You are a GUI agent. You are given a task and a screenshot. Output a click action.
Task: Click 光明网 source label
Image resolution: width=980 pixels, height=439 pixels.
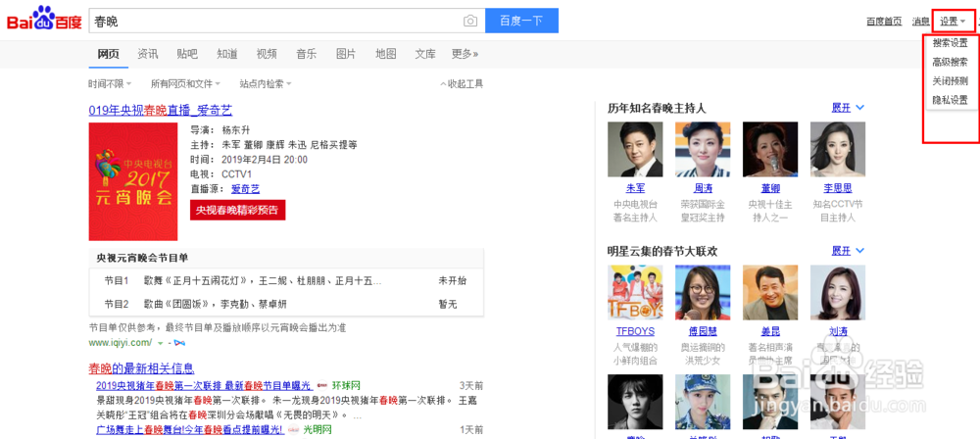click(x=317, y=429)
